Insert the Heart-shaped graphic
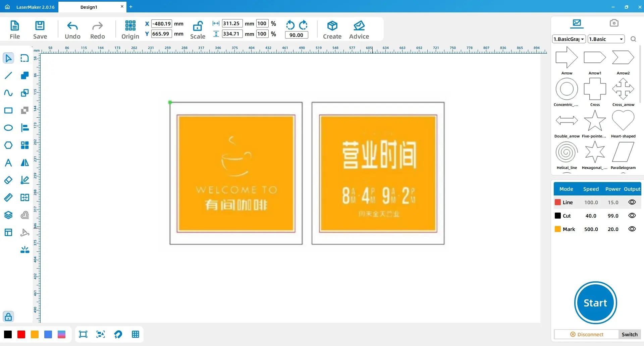644x346 pixels. tap(623, 124)
